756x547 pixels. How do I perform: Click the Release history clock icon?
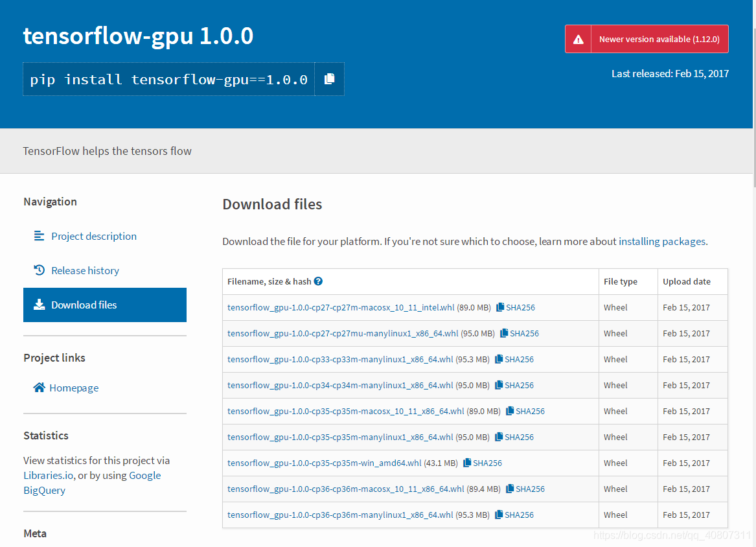tap(39, 270)
